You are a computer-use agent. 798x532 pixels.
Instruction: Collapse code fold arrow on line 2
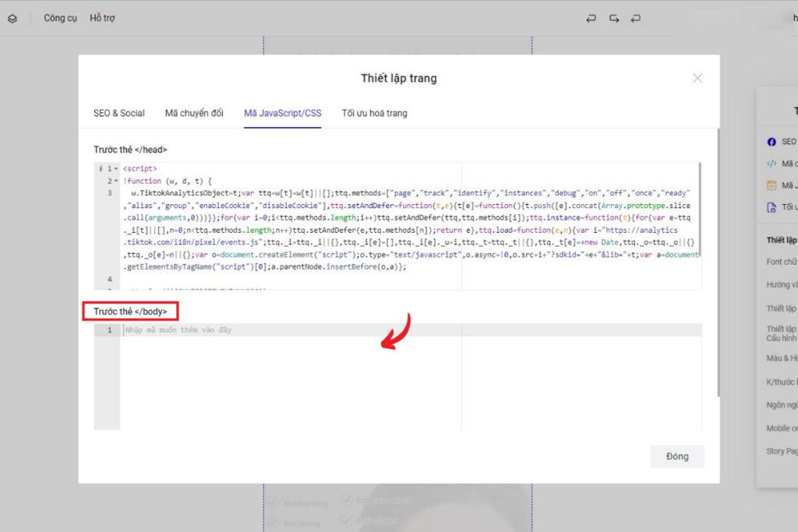coord(116,181)
